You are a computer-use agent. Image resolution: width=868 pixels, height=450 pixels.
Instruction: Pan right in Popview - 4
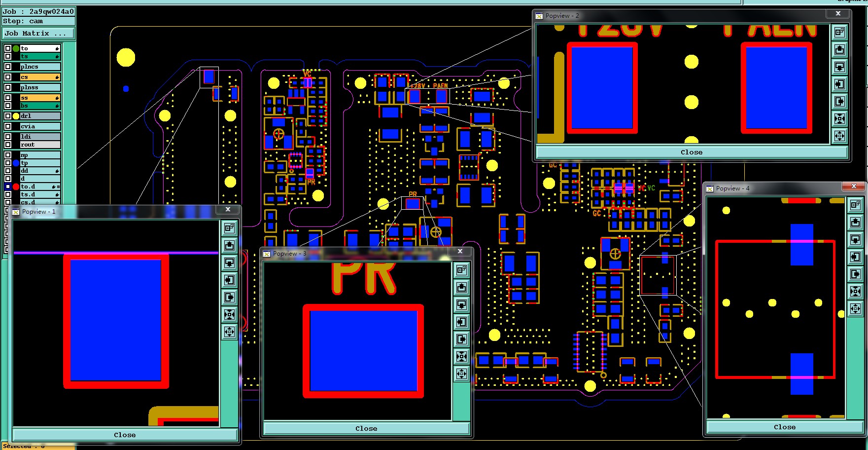[855, 274]
